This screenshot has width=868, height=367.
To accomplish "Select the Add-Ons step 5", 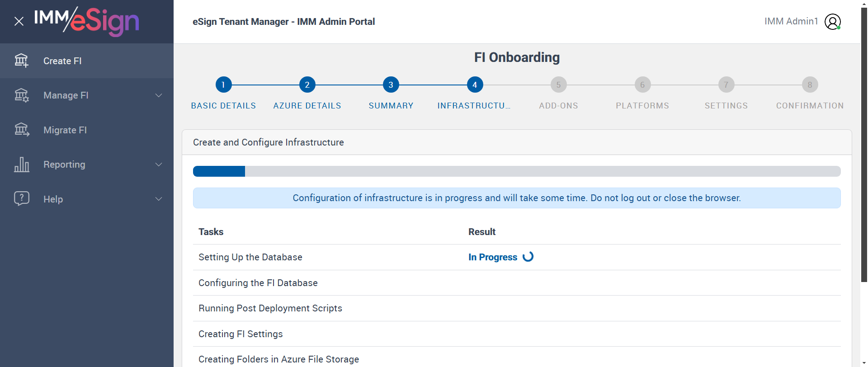I will tap(558, 85).
